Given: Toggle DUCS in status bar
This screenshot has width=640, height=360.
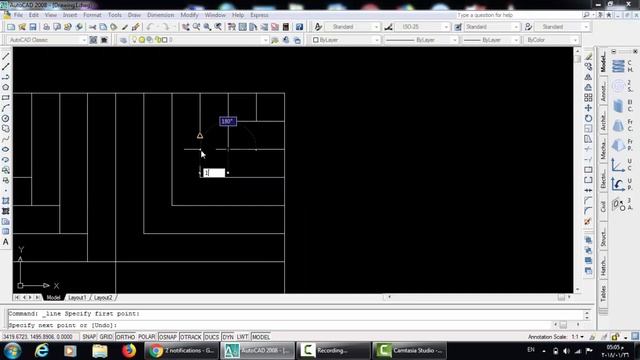Looking at the screenshot, I should 211,337.
